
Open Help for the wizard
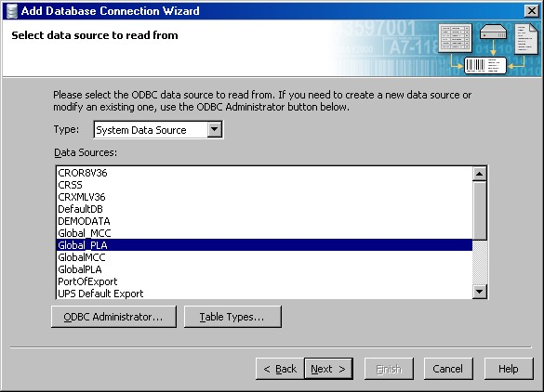[x=509, y=369]
